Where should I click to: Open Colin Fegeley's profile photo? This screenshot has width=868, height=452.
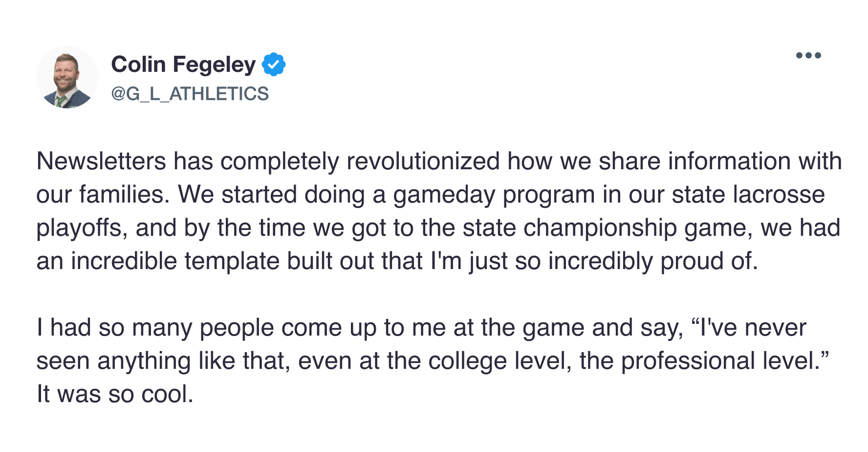tap(67, 77)
